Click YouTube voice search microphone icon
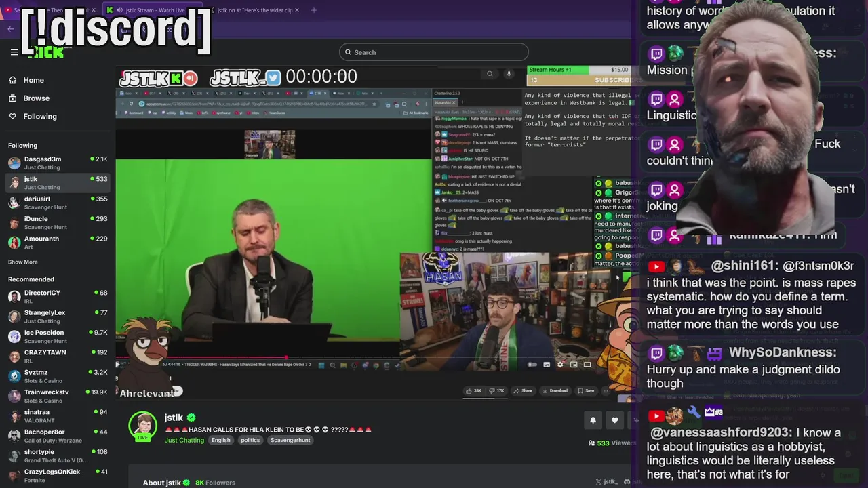Viewport: 868px width, 488px height. pyautogui.click(x=509, y=74)
